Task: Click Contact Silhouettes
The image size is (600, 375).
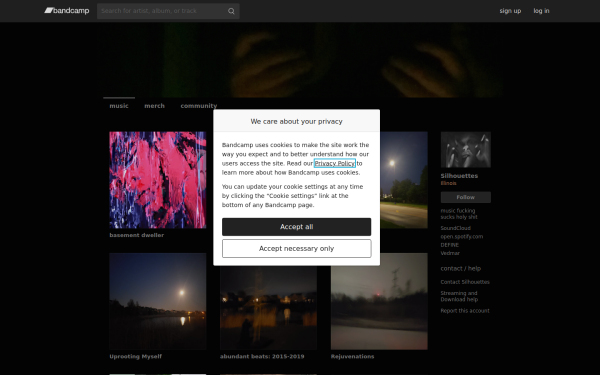Action: [x=465, y=282]
